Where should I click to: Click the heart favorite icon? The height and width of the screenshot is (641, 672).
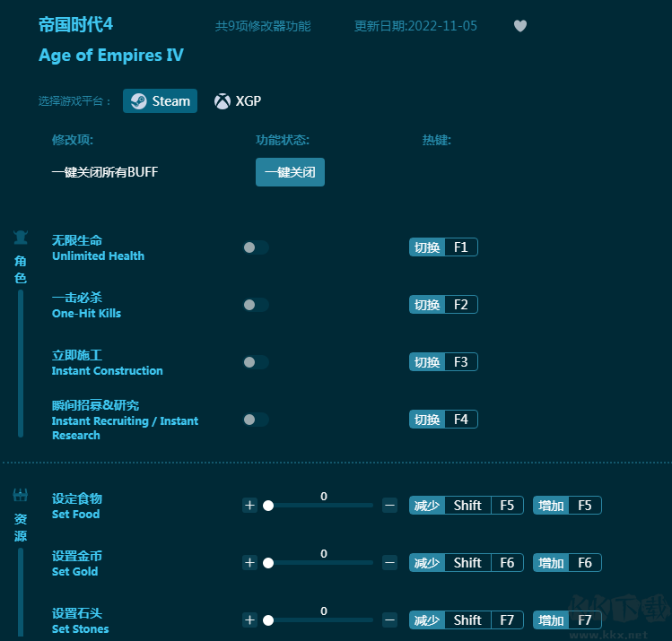coord(519,26)
